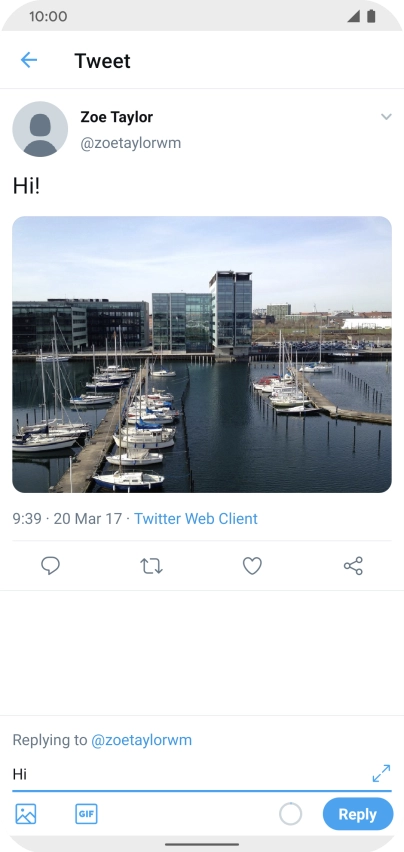
Task: Open the marina photo in the tweet
Action: 202,354
